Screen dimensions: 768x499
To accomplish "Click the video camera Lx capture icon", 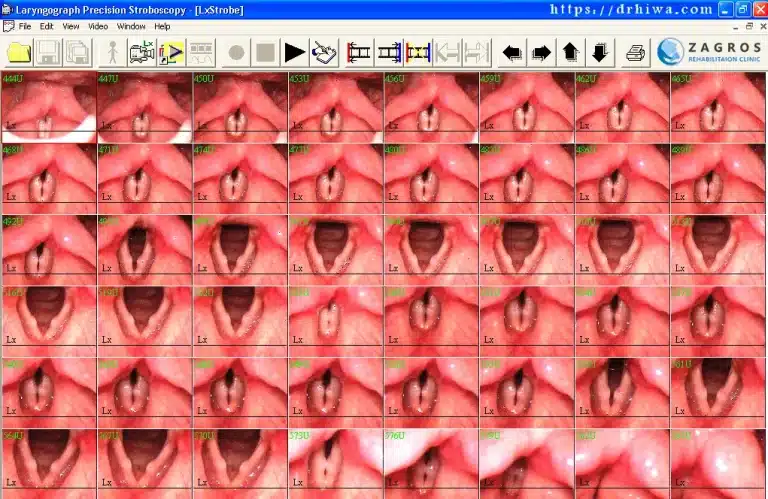I will point(142,52).
